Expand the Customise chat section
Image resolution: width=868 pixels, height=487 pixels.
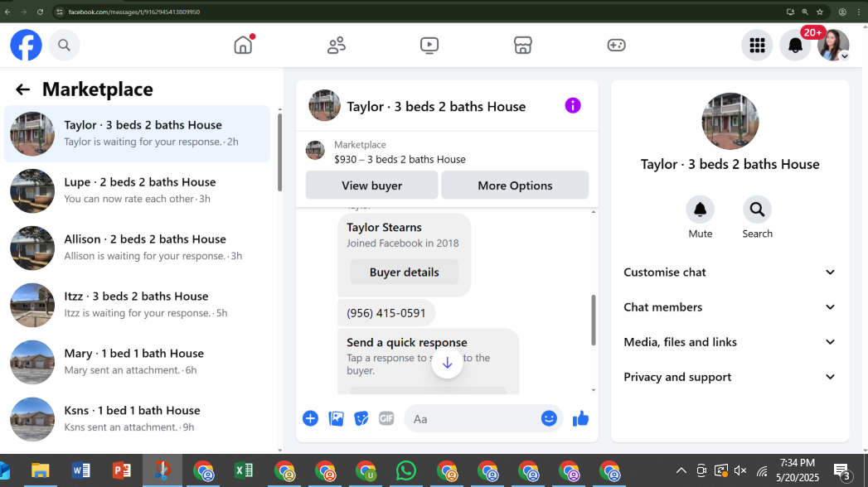pos(730,272)
